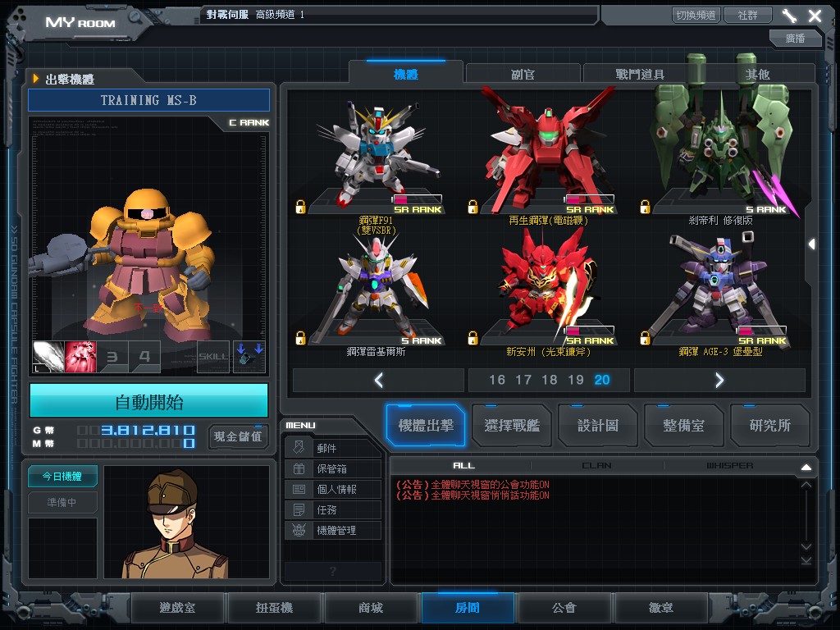The height and width of the screenshot is (630, 840).
Task: Click the 準備中 button
Action: coord(62,502)
